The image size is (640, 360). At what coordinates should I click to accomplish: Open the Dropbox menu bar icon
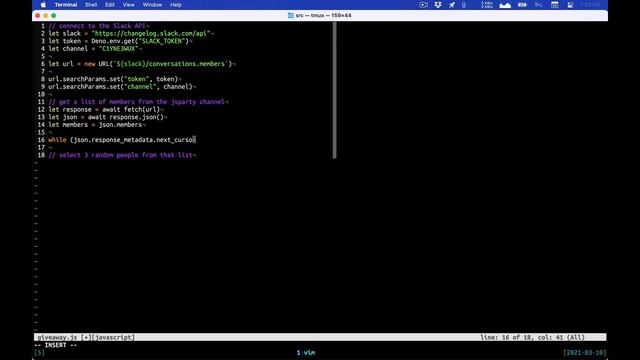point(438,5)
